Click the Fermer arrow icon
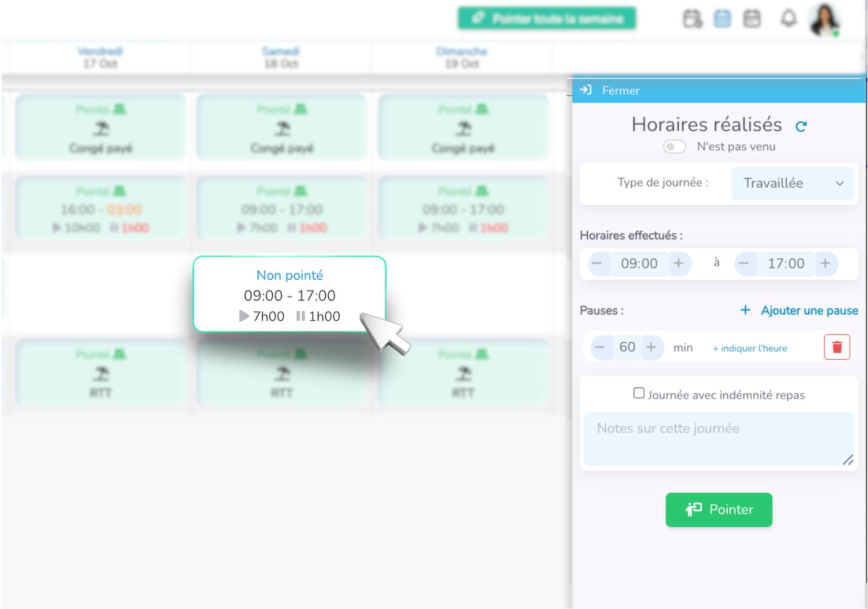Image resolution: width=868 pixels, height=609 pixels. click(x=586, y=90)
